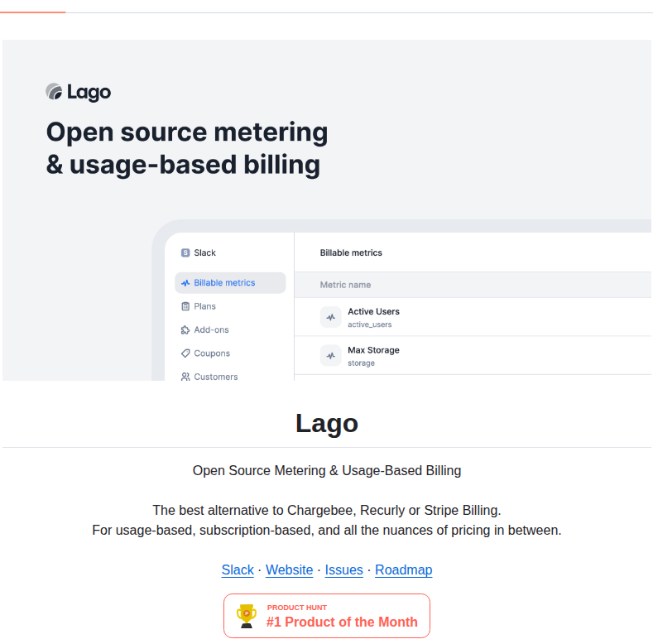Click the Plans clipboard icon
The image size is (653, 644).
tap(185, 306)
